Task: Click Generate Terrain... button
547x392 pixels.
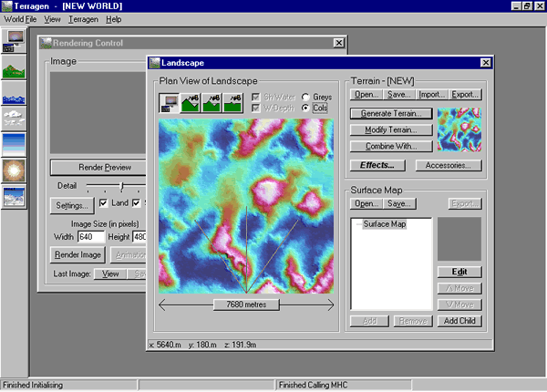Action: pyautogui.click(x=391, y=114)
